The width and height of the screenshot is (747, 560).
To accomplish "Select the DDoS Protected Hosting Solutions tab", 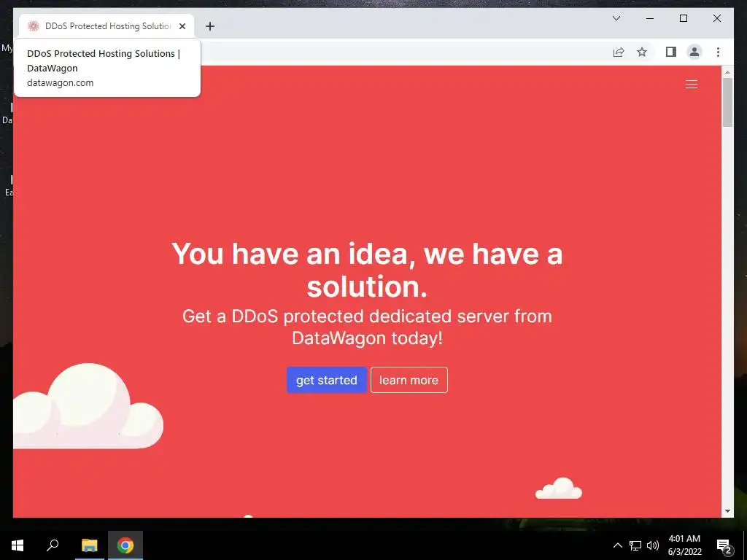I will tap(107, 26).
